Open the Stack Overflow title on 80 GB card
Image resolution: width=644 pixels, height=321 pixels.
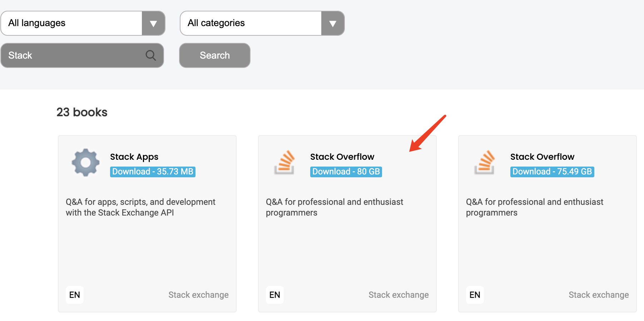pyautogui.click(x=342, y=157)
